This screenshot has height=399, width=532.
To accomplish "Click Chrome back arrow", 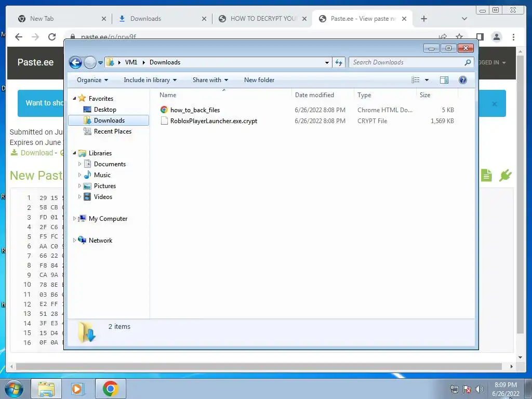I will (x=19, y=37).
